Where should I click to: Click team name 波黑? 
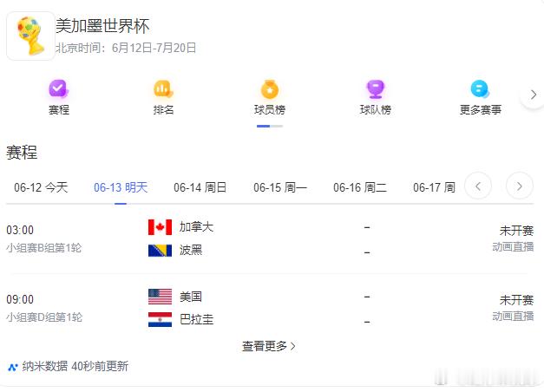pos(191,250)
